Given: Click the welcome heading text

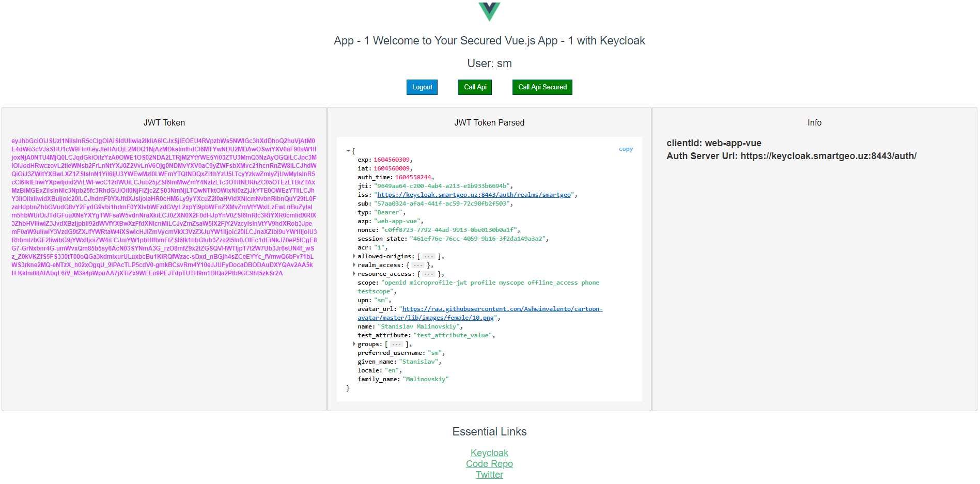Looking at the screenshot, I should [x=489, y=41].
